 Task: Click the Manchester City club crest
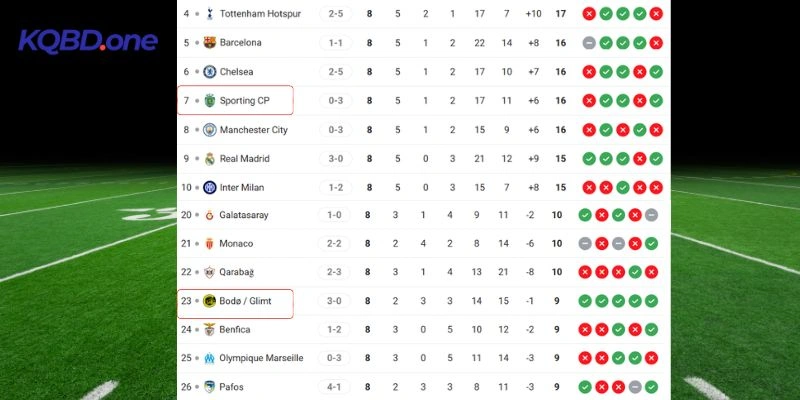click(210, 129)
